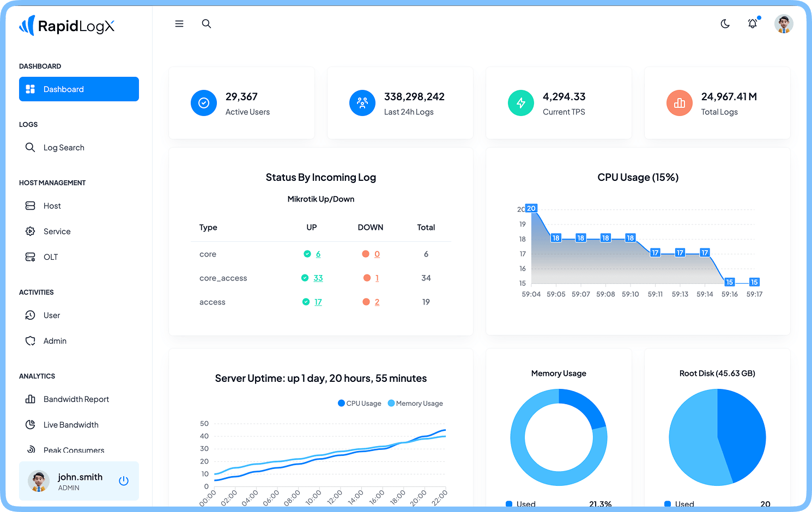The width and height of the screenshot is (812, 512).
Task: Click the 20 data point on CPU chart
Action: [531, 209]
